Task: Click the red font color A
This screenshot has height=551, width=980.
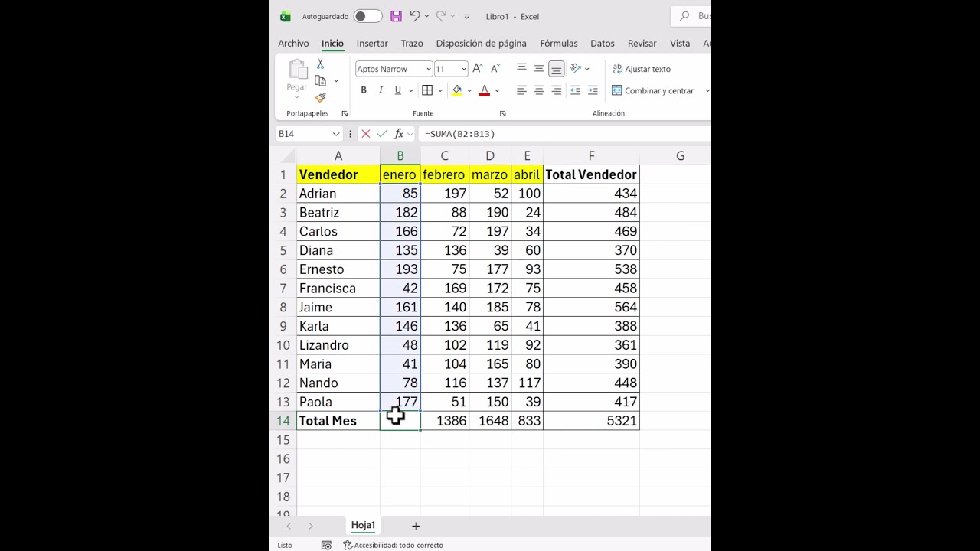Action: click(x=485, y=90)
